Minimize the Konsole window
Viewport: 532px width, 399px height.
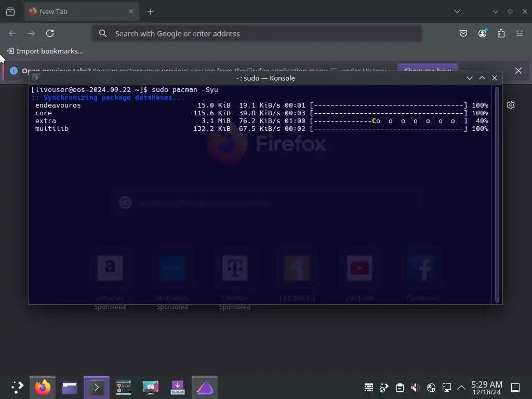[470, 78]
